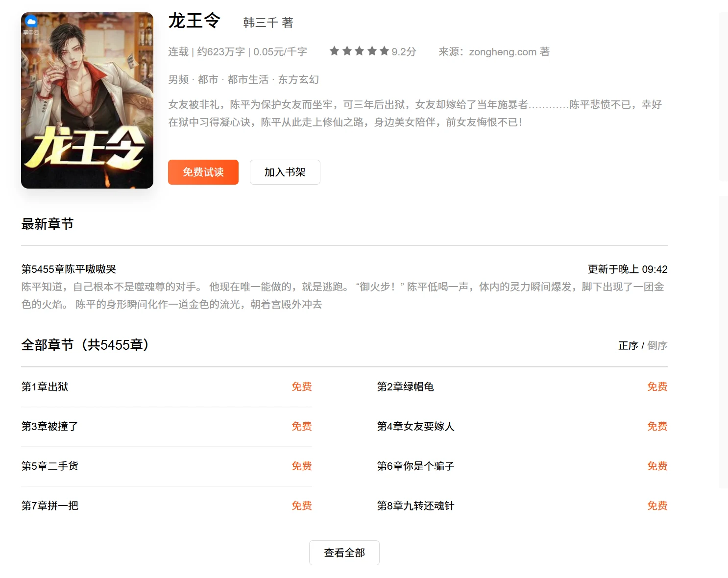This screenshot has height=578, width=728.
Task: Click 免费 label beside 第3章被撞了
Action: click(301, 426)
